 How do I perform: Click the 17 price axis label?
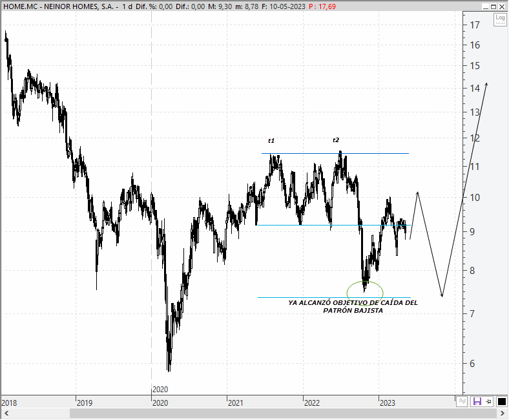(x=475, y=25)
